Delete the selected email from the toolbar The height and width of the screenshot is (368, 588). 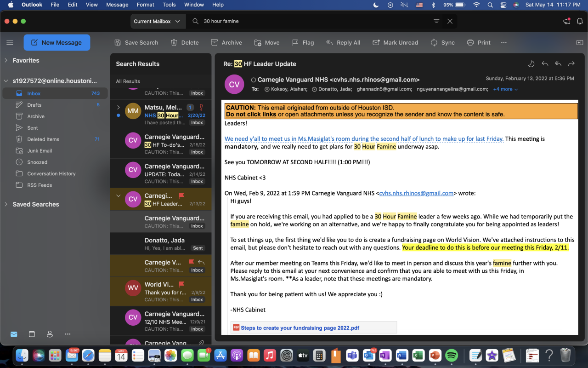click(185, 42)
